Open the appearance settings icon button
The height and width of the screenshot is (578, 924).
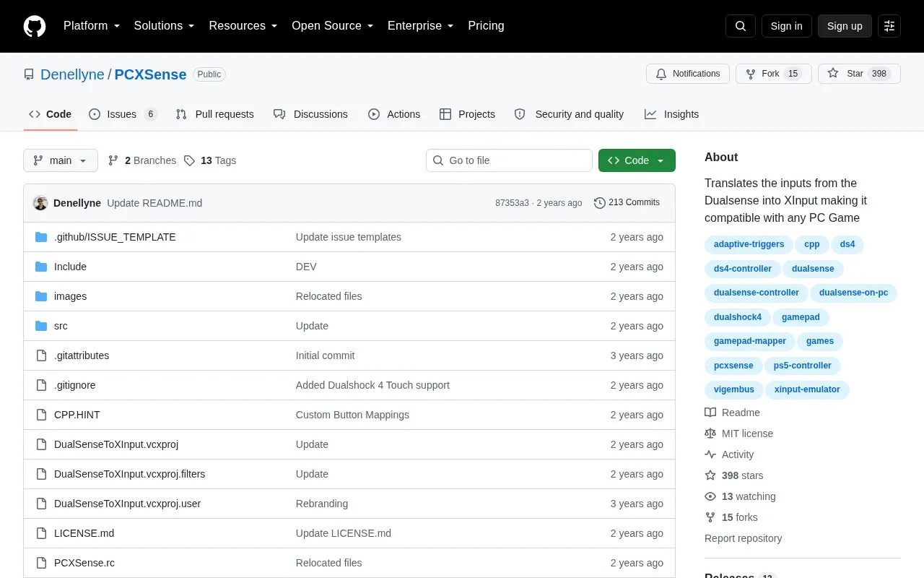[889, 26]
